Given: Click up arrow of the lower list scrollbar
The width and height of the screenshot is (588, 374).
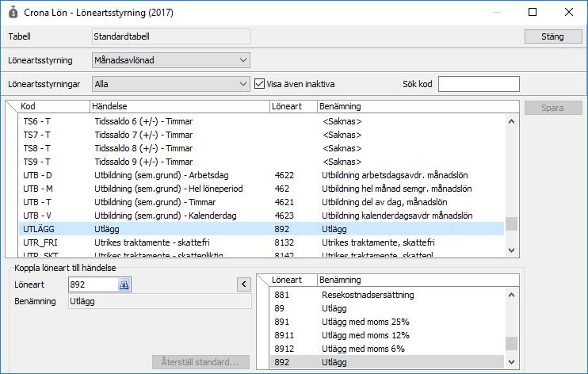Looking at the screenshot, I should pos(511,295).
